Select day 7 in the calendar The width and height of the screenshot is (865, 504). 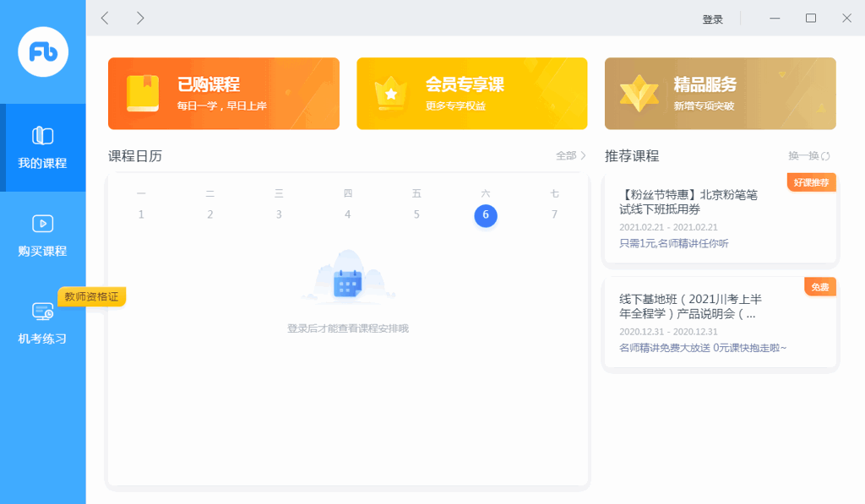coord(554,214)
